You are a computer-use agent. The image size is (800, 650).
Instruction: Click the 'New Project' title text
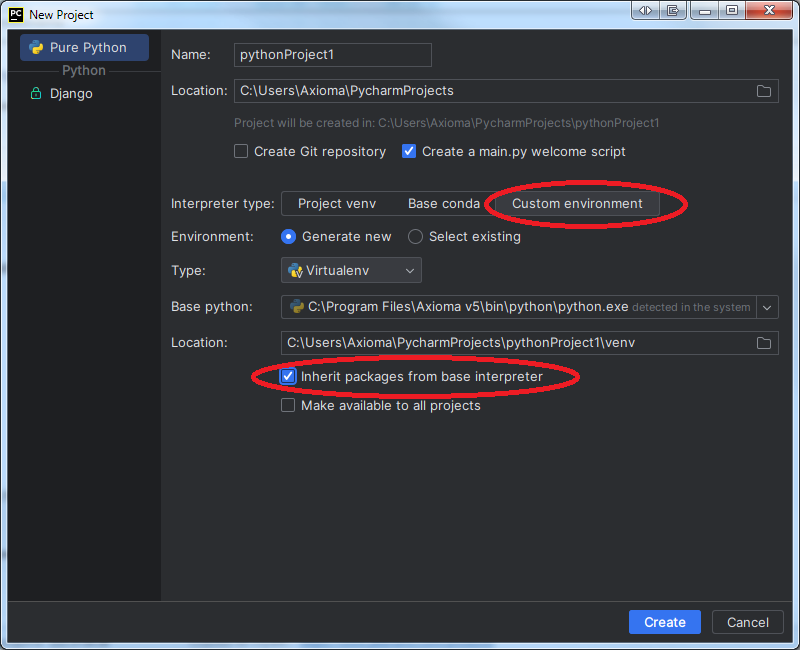click(61, 15)
